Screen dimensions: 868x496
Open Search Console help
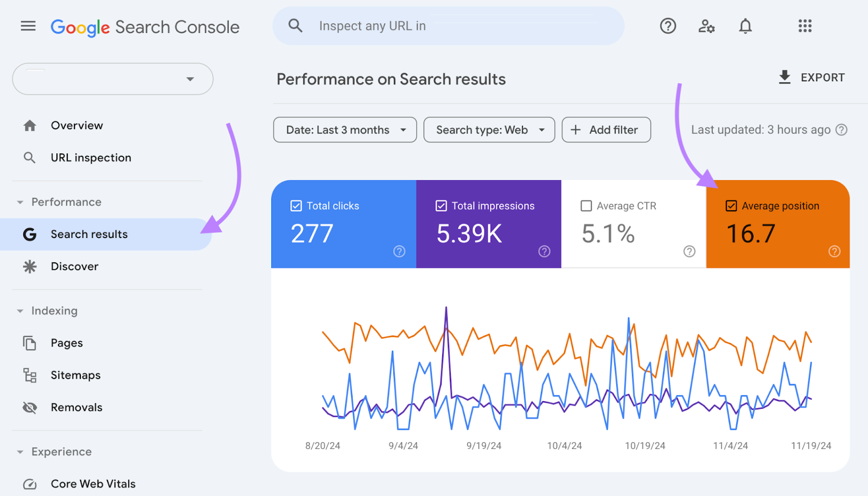click(x=667, y=25)
